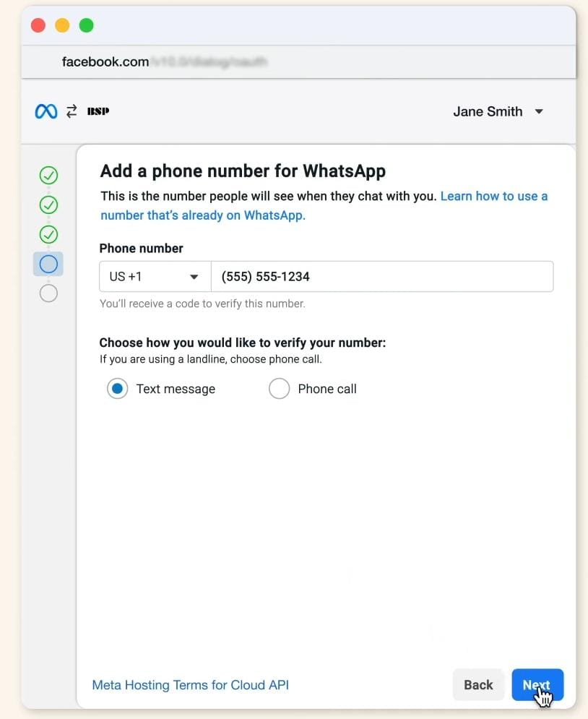
Task: Click the green maximize window button
Action: 86,25
